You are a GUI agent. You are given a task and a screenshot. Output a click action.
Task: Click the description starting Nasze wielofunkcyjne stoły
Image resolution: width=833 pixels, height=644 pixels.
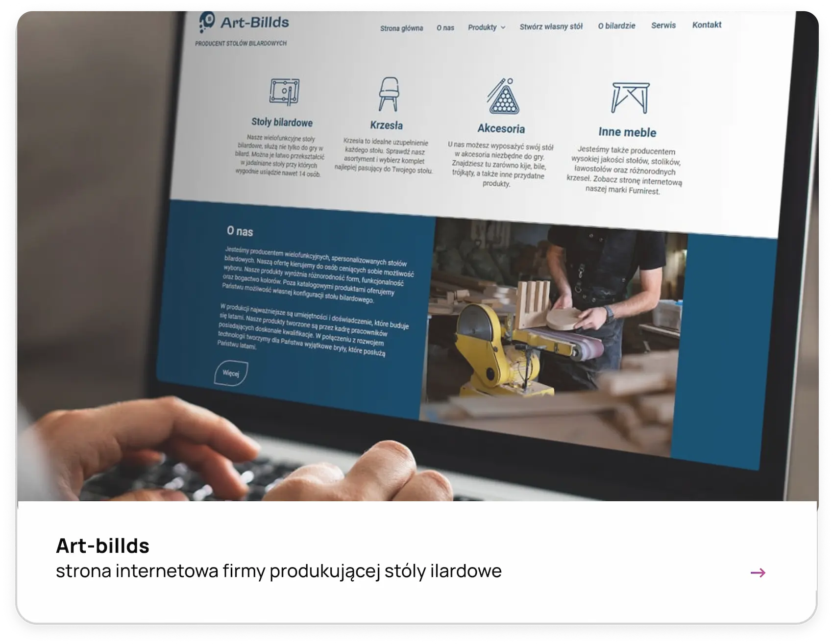(x=280, y=155)
